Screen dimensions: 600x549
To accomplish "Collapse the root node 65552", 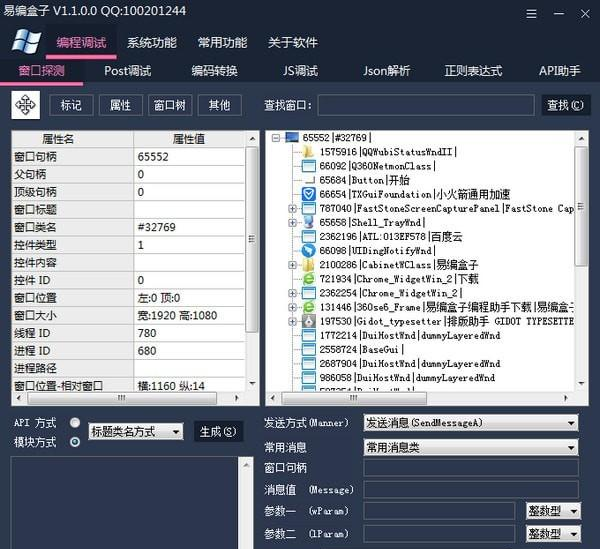I will coord(276,138).
